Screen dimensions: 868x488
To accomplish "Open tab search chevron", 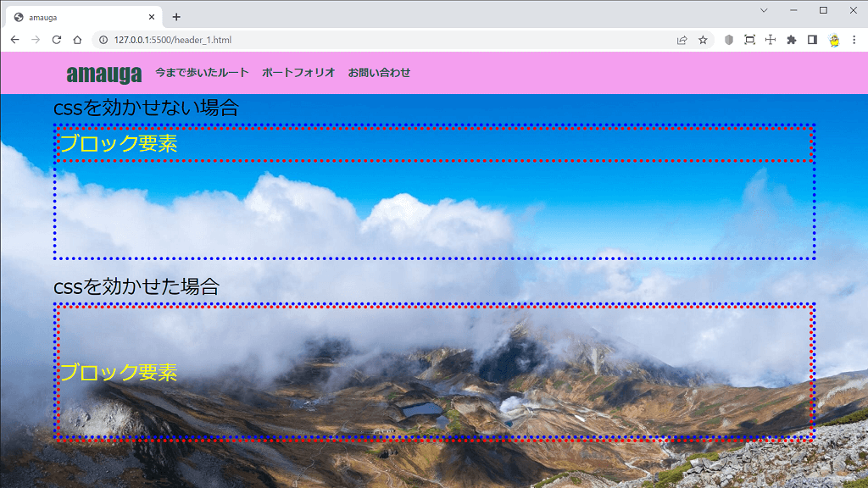I will click(x=764, y=10).
